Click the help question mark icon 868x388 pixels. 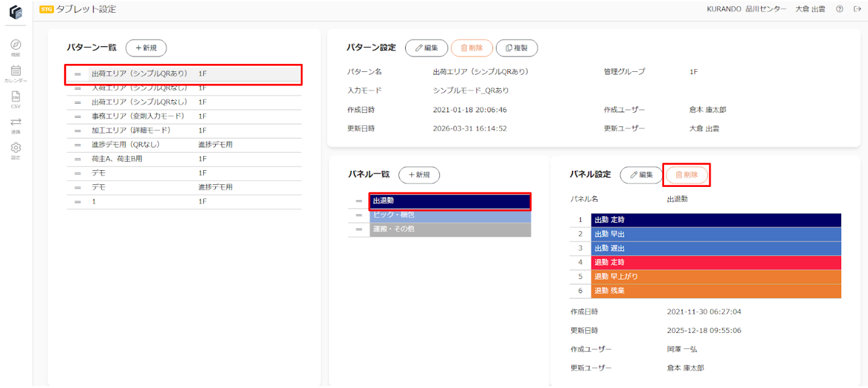pyautogui.click(x=839, y=9)
